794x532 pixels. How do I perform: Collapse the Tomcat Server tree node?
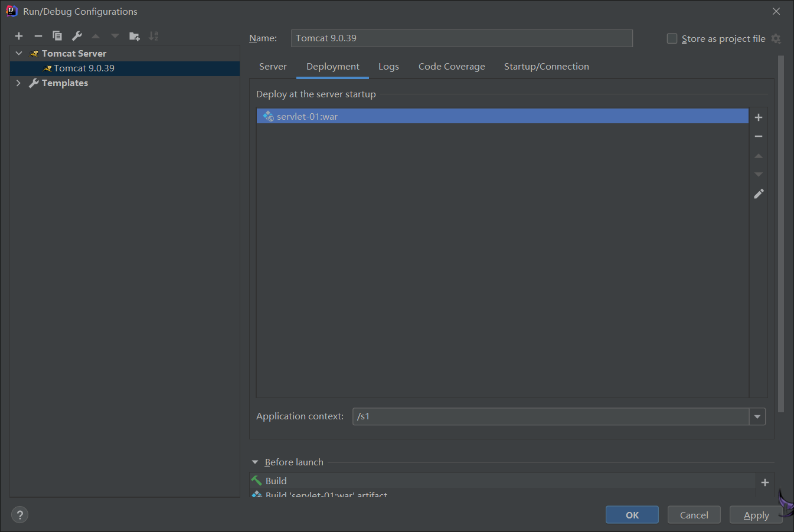(x=18, y=53)
